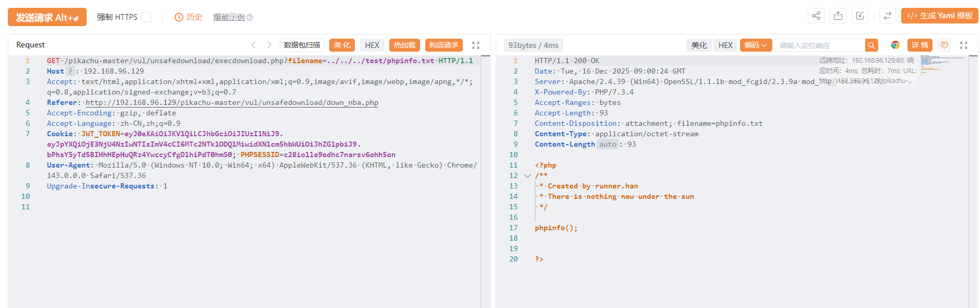Click the swap arrows icon button
980x308 pixels.
887,16
